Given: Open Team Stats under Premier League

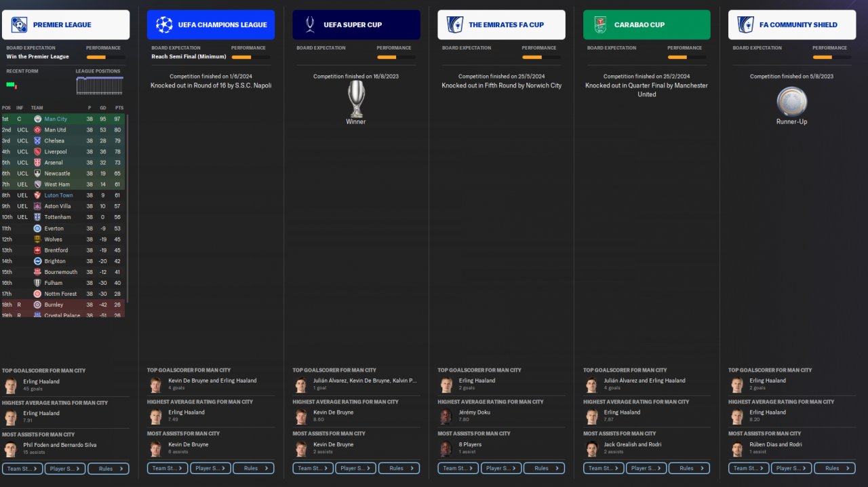Looking at the screenshot, I should 22,468.
